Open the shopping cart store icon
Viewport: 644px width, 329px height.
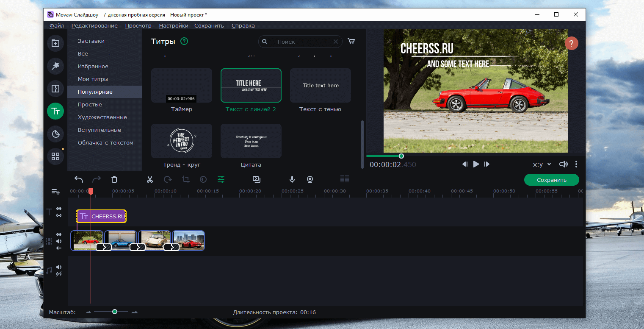(351, 41)
